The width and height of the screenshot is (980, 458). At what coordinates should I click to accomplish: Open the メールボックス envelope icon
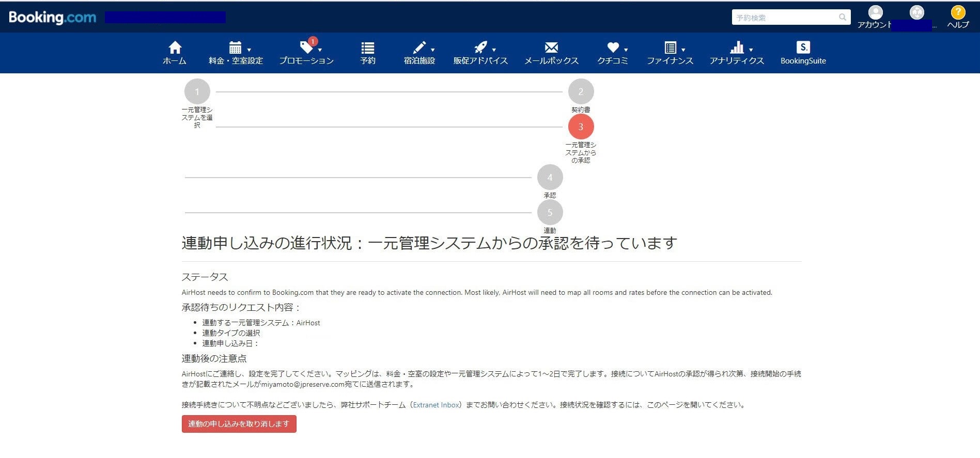point(551,48)
